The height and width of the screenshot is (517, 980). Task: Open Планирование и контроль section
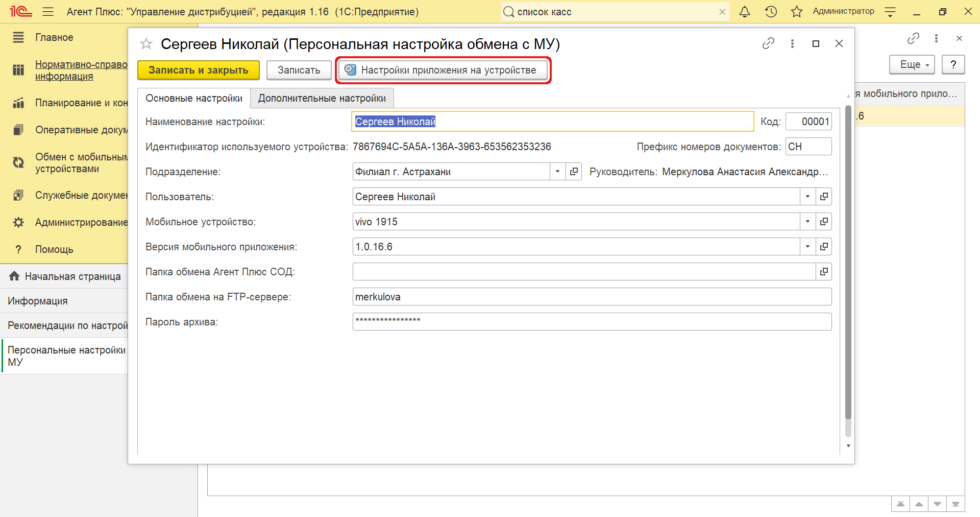pos(81,103)
